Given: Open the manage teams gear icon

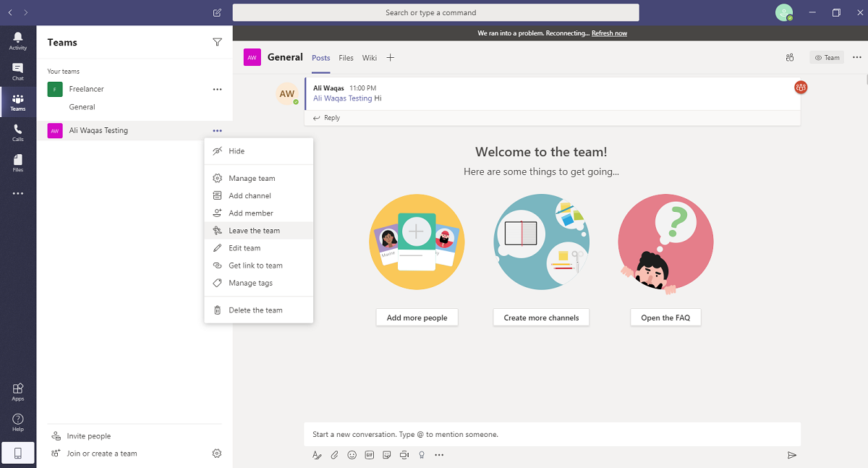Looking at the screenshot, I should click(217, 454).
